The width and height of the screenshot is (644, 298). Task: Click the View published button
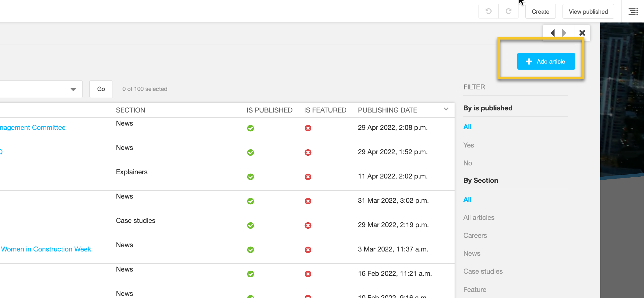(x=588, y=12)
